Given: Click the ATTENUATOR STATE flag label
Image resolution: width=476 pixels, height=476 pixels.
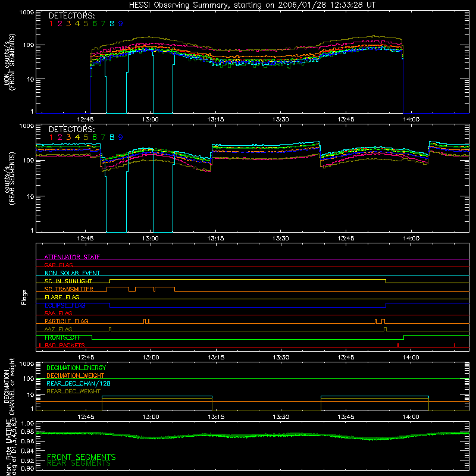Looking at the screenshot, I should tap(72, 257).
